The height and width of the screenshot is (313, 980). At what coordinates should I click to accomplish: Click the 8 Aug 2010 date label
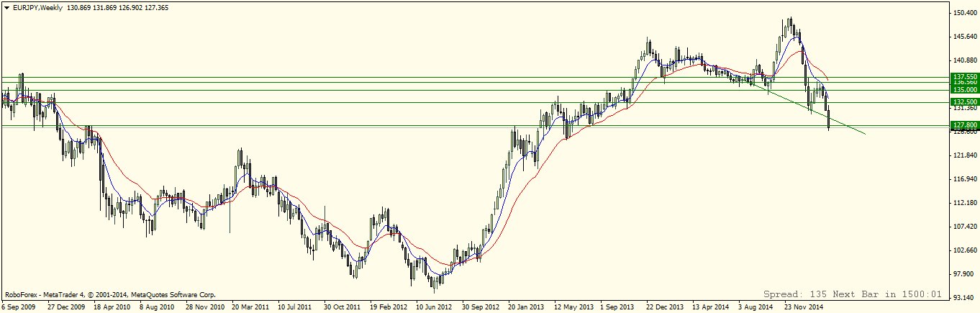(158, 307)
